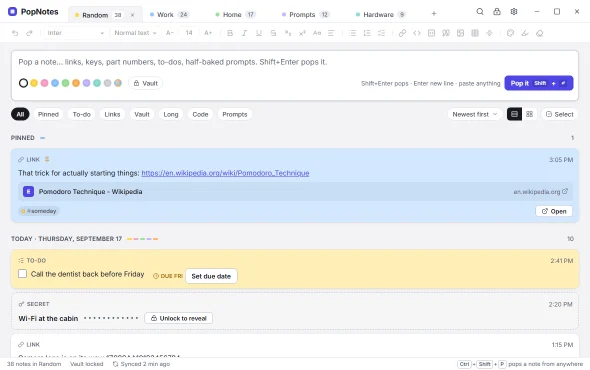This screenshot has height=370, width=590.
Task: Toggle strikethrough formatting
Action: coord(273,33)
